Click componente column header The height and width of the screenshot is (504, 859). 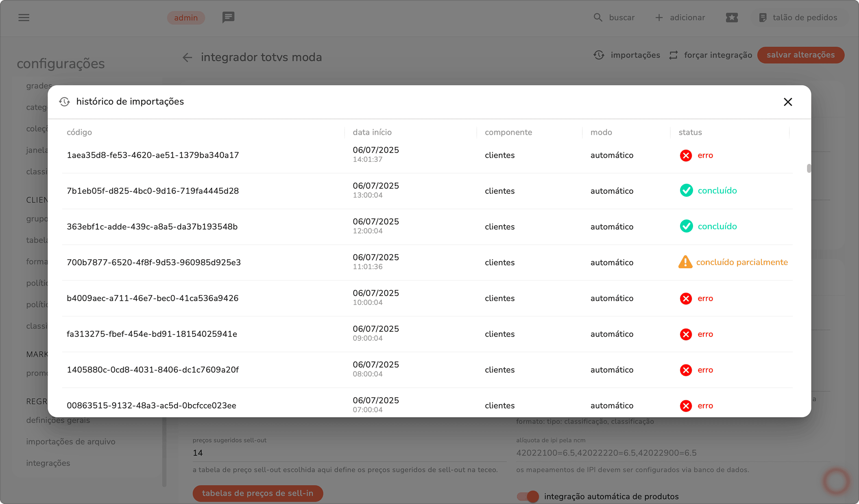(508, 132)
